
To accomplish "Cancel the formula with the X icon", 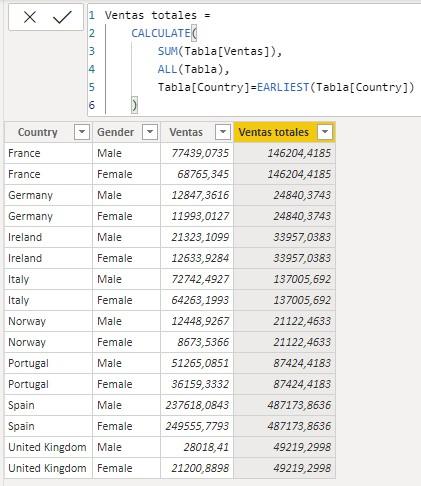I will point(30,17).
